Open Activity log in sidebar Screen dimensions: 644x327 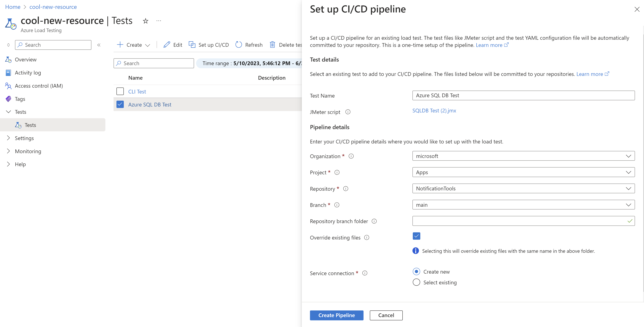pyautogui.click(x=28, y=73)
